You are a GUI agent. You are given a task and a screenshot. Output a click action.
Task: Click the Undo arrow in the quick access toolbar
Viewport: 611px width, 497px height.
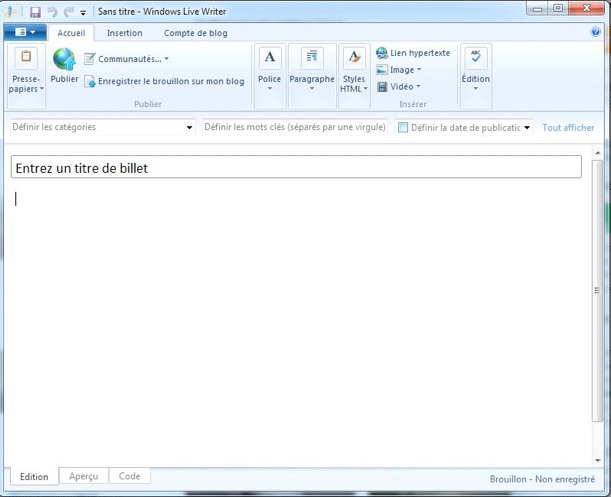52,12
